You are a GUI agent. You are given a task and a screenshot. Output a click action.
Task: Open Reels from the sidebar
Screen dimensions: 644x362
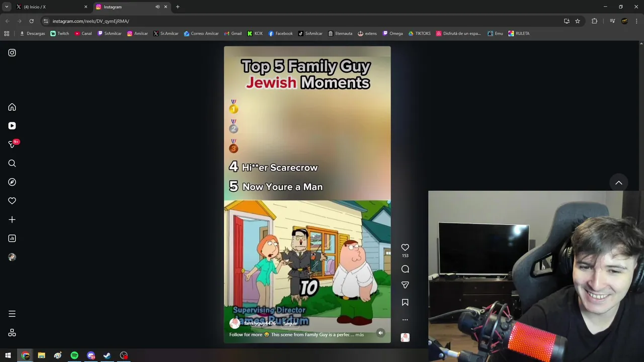[12, 126]
